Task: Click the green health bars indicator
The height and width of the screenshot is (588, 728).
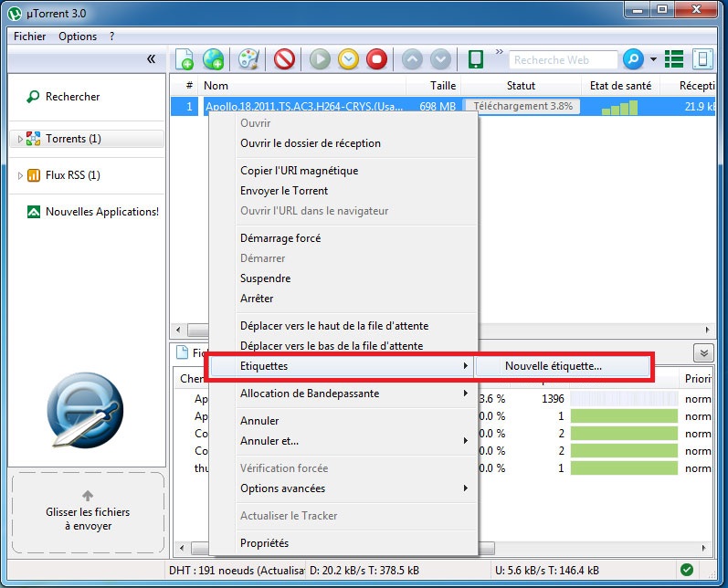Action: pyautogui.click(x=619, y=108)
